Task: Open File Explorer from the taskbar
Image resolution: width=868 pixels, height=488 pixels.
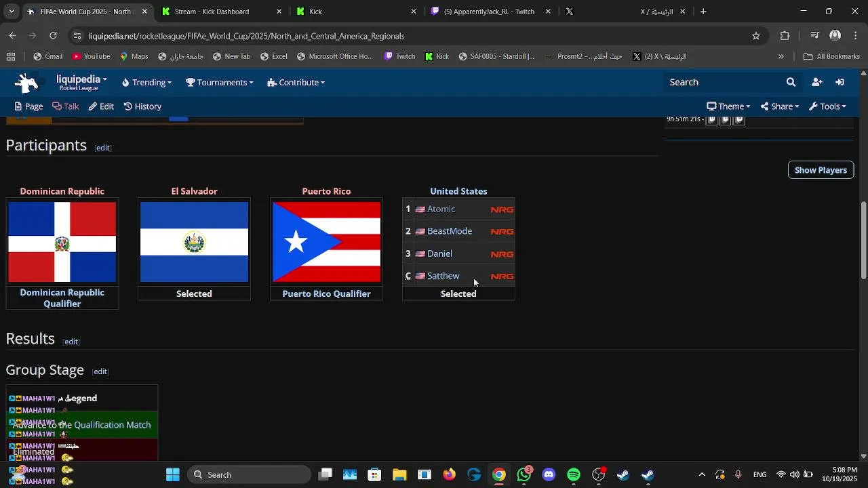Action: coord(399,474)
